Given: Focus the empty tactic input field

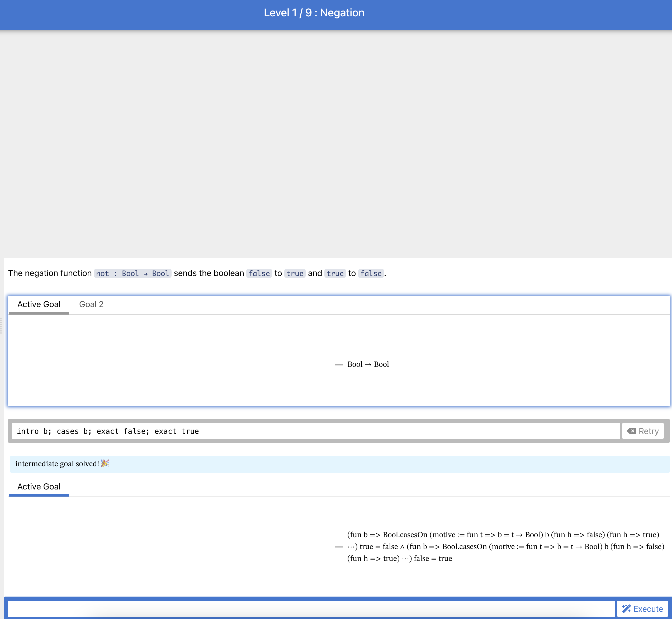Looking at the screenshot, I should pyautogui.click(x=311, y=609).
